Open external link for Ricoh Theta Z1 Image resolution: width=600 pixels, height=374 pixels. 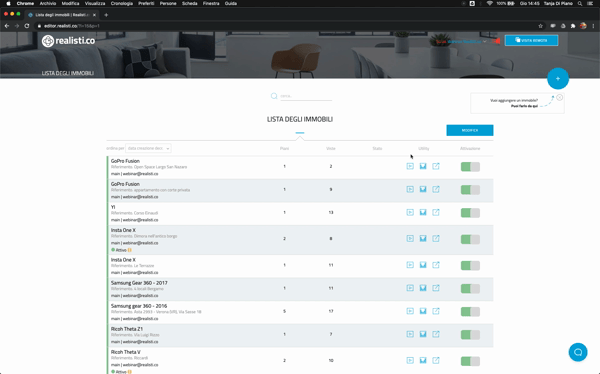tap(436, 334)
